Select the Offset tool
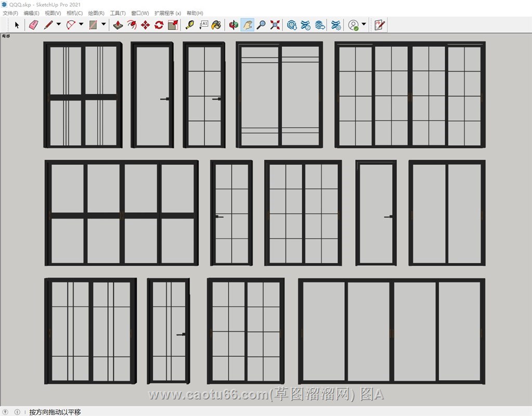Screen dimensions: 532x416 132,25
